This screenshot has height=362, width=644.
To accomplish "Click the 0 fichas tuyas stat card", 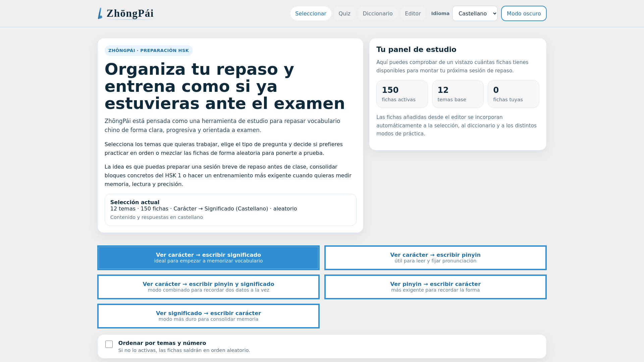I will [513, 94].
